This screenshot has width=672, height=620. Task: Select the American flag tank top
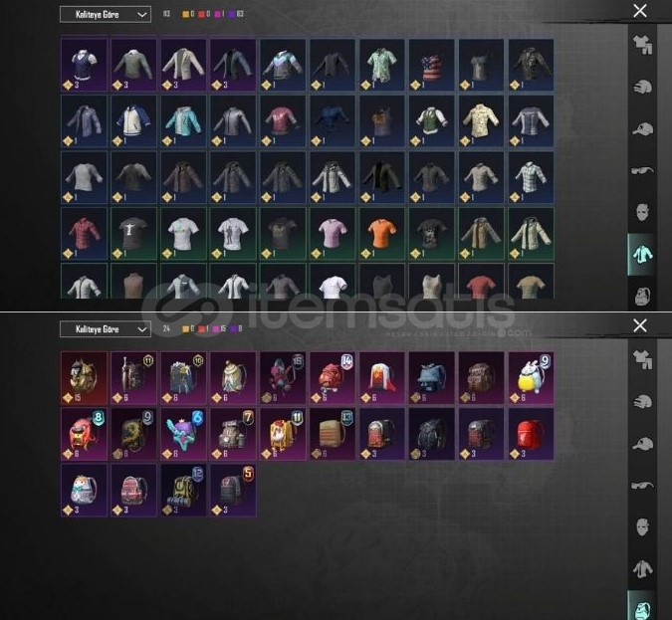(x=431, y=65)
